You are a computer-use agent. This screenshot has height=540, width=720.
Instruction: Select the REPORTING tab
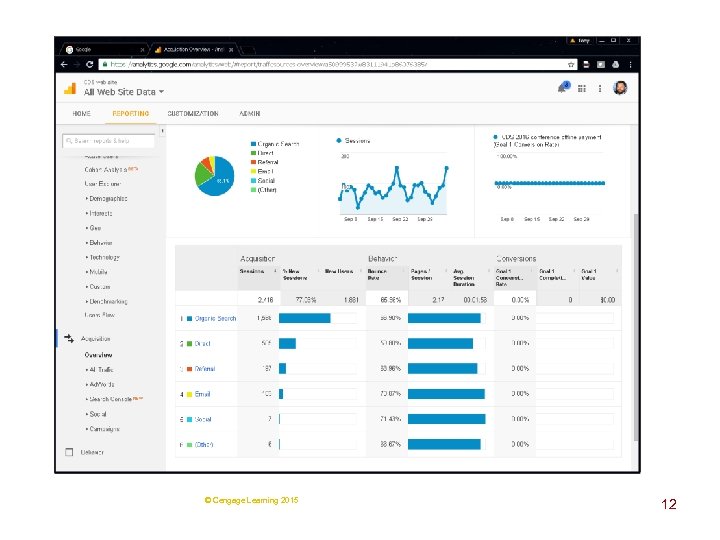[x=131, y=113]
